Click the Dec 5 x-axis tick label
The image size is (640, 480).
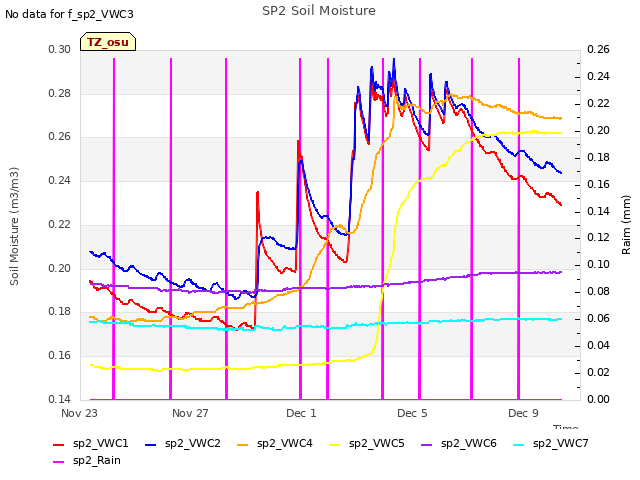click(x=412, y=413)
